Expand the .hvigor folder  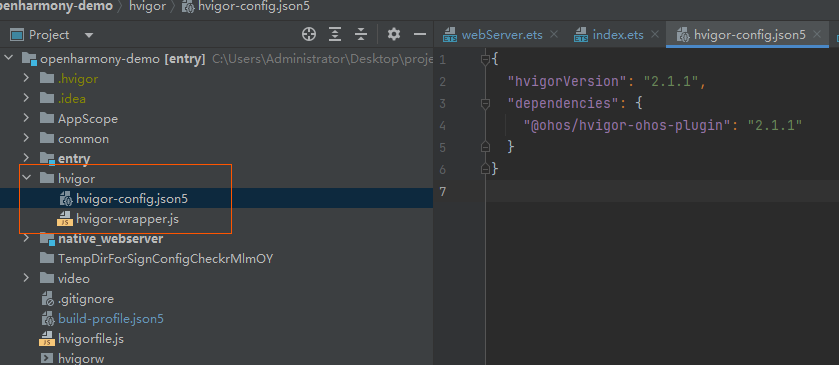click(x=26, y=78)
